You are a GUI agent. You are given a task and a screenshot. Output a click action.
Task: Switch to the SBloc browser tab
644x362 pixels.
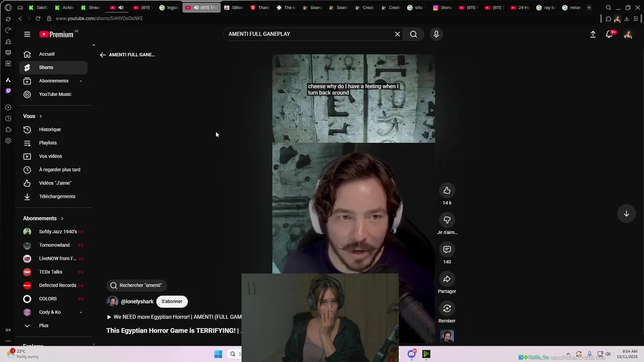(234, 8)
